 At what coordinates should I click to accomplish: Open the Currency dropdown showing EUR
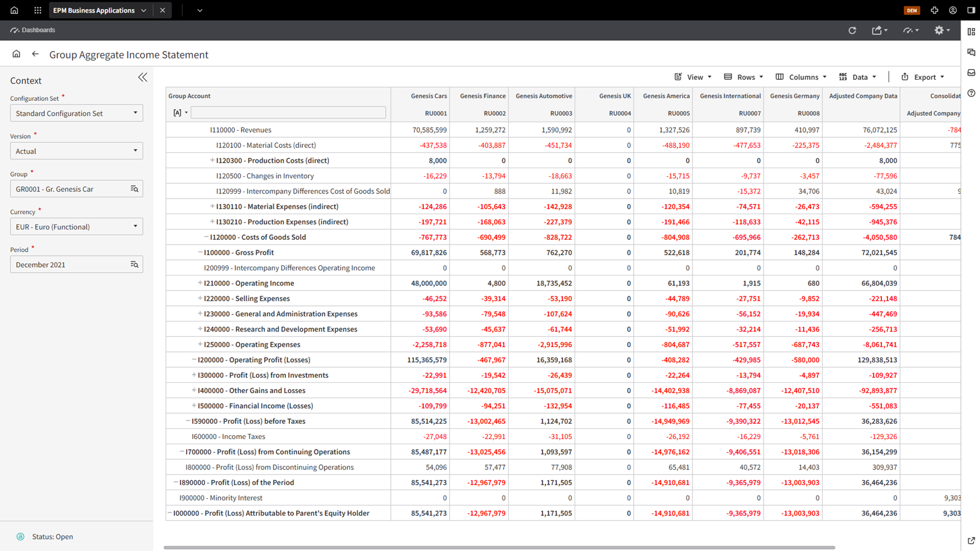[x=76, y=227]
